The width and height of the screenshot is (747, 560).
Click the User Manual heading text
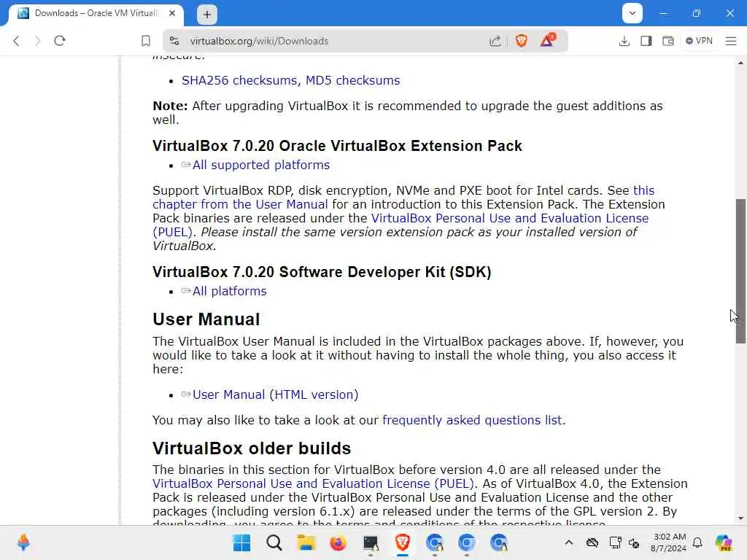click(206, 319)
